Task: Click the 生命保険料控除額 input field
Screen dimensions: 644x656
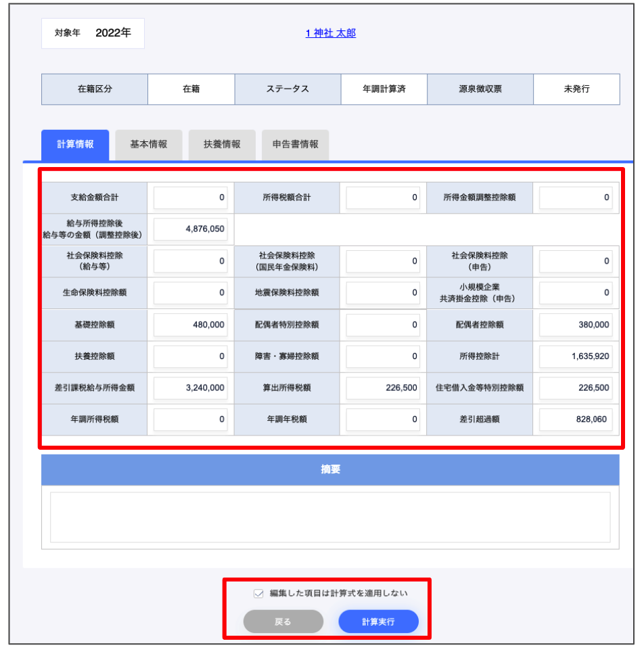Action: (190, 293)
